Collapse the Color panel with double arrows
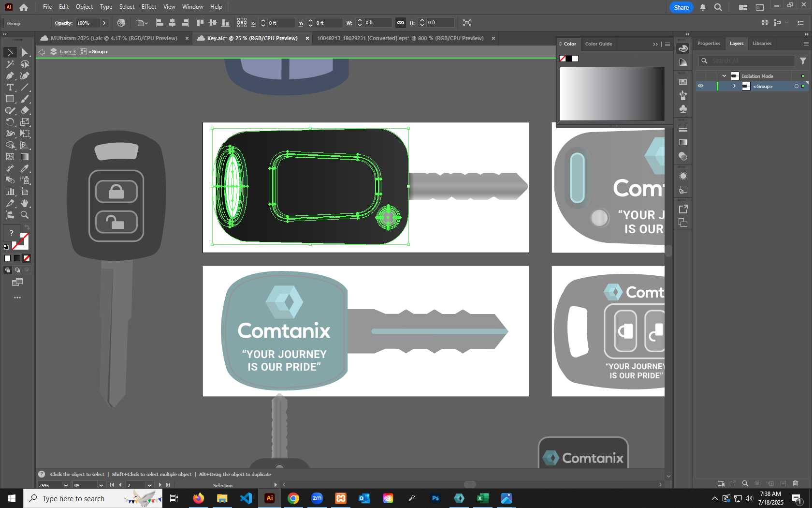This screenshot has width=812, height=508. [x=655, y=44]
